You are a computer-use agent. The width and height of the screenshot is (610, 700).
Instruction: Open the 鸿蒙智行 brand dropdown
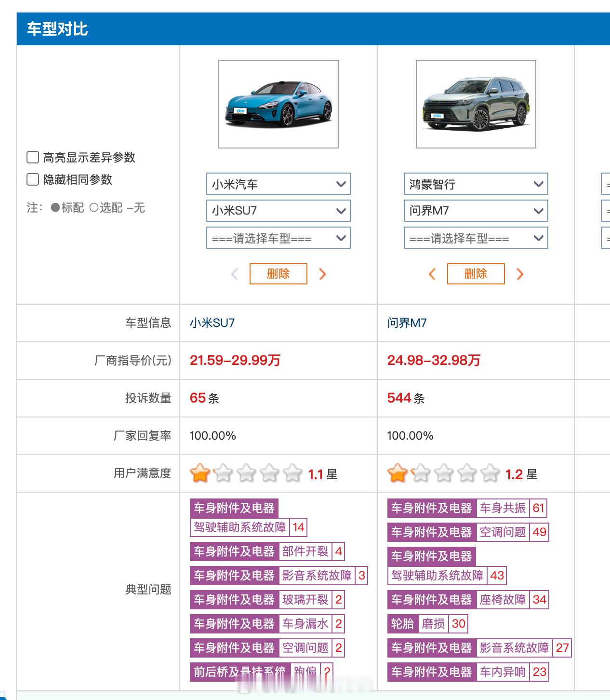(476, 184)
